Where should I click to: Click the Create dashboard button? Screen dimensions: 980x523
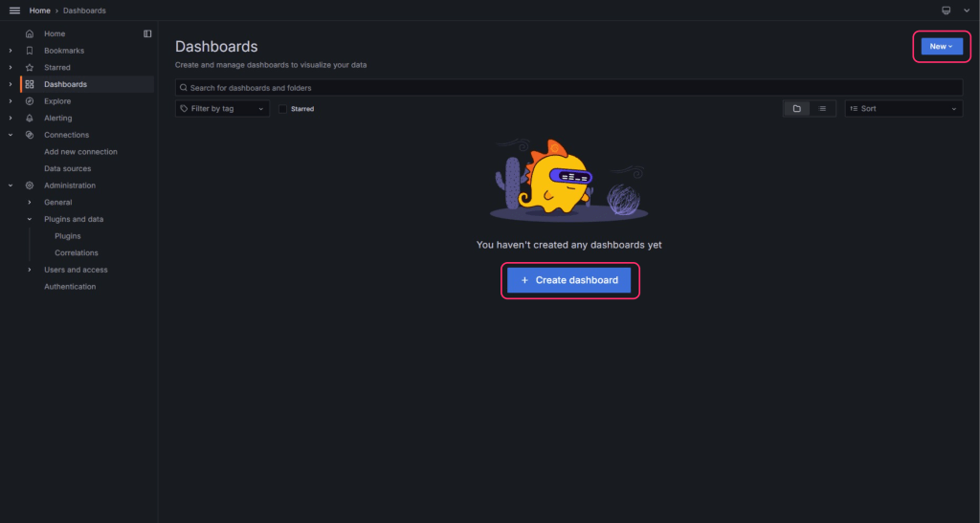point(569,280)
